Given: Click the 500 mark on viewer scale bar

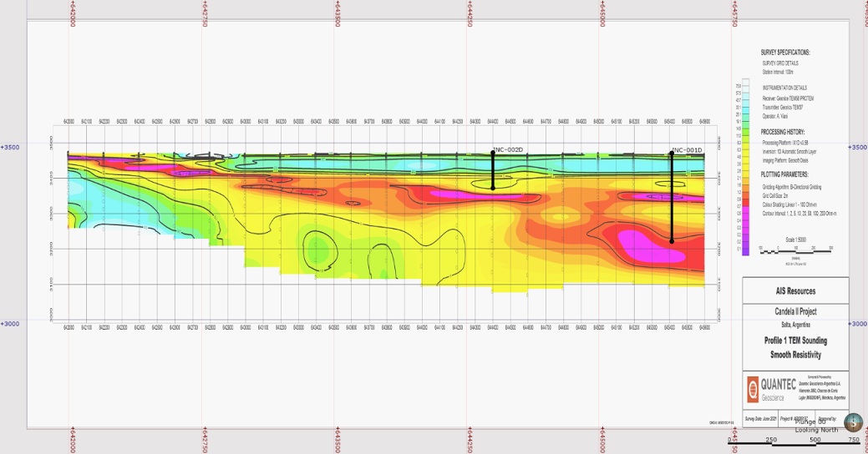Looking at the screenshot, I should [x=815, y=440].
